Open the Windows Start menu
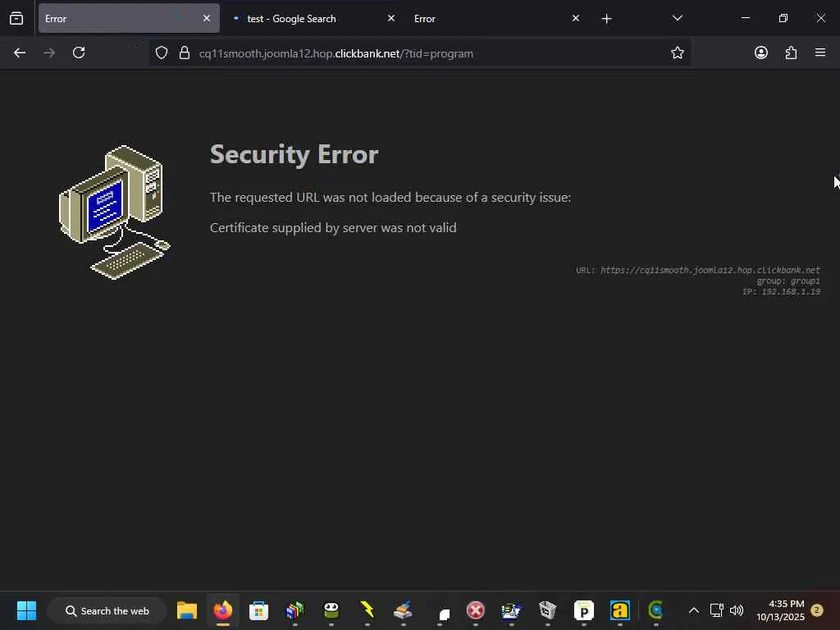Viewport: 840px width, 630px height. pos(26,610)
